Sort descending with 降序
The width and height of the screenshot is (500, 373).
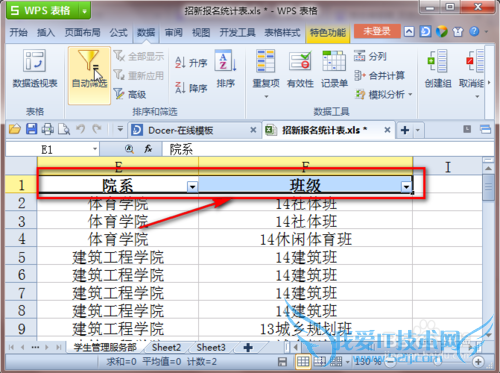click(x=191, y=88)
